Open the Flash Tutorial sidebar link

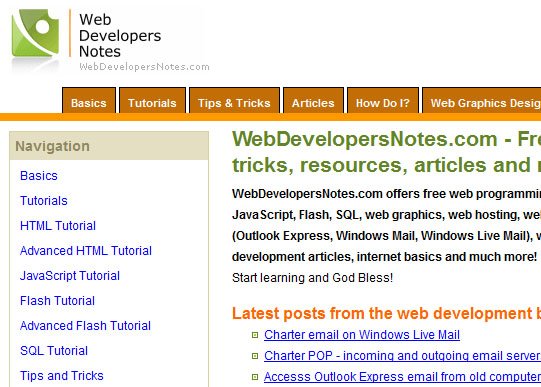coord(57,301)
